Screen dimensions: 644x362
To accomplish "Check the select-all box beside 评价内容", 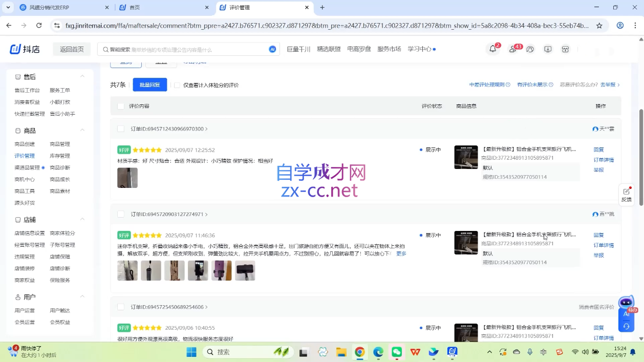I will [x=121, y=106].
